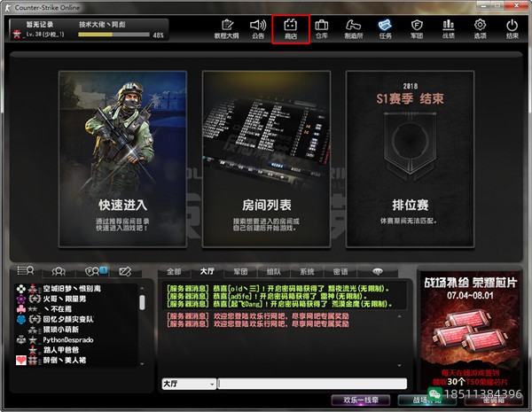Click the 结束 power icon

(512, 29)
